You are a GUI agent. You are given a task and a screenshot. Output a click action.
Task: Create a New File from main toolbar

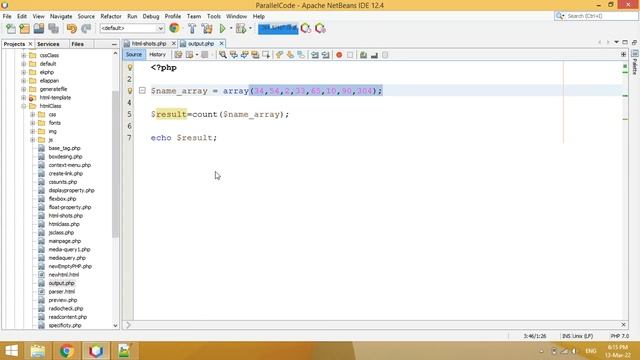(x=11, y=29)
